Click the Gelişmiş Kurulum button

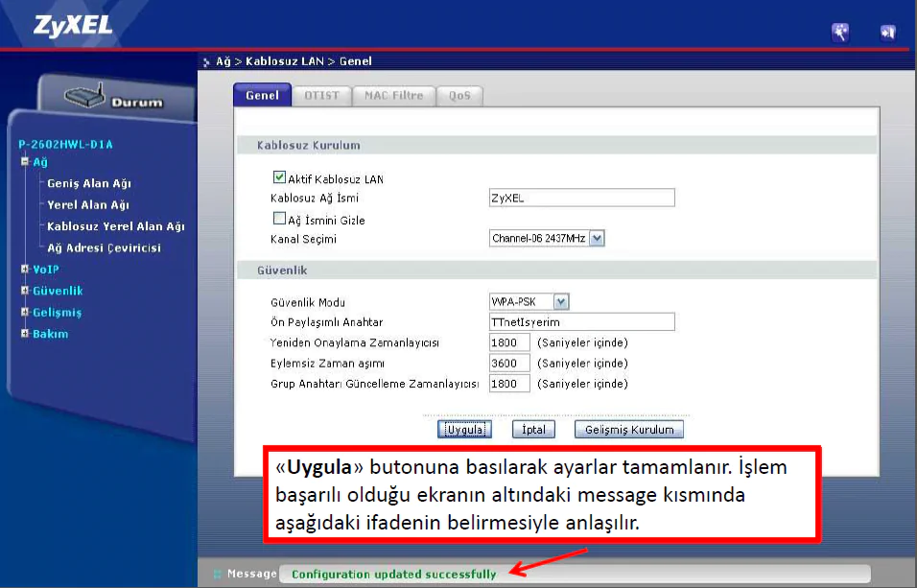click(x=629, y=430)
